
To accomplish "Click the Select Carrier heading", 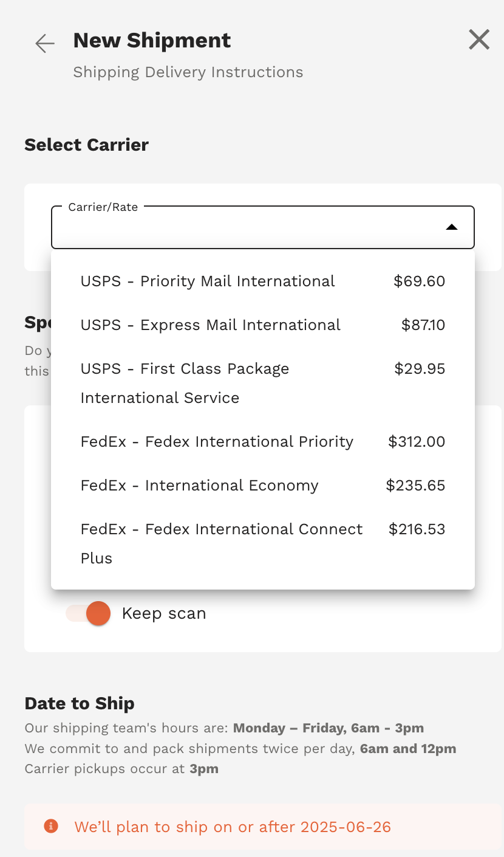I will coord(87,145).
